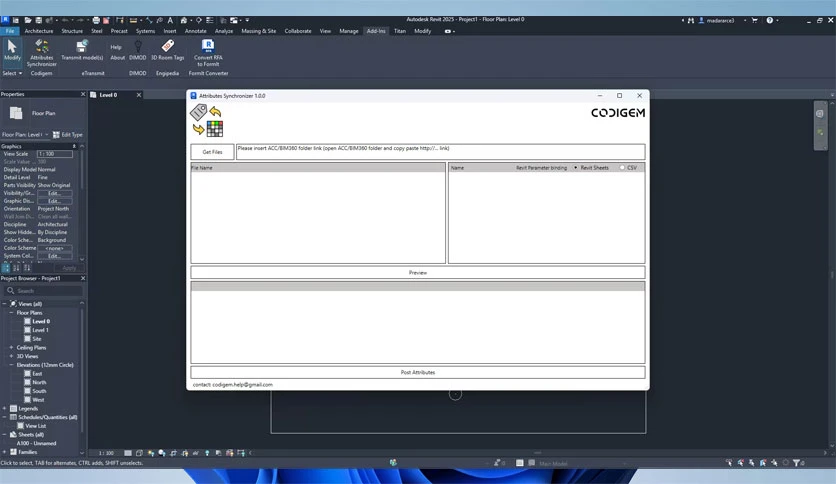
Task: Open the File menu tab
Action: (10, 31)
